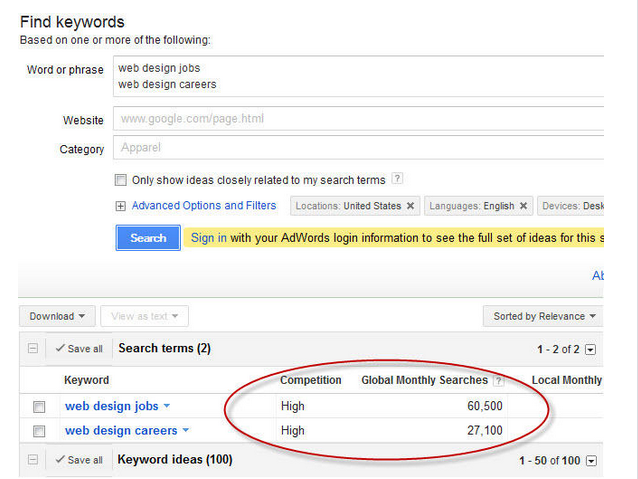Tick the web design careers keyword checkbox
The image size is (638, 479).
39,432
